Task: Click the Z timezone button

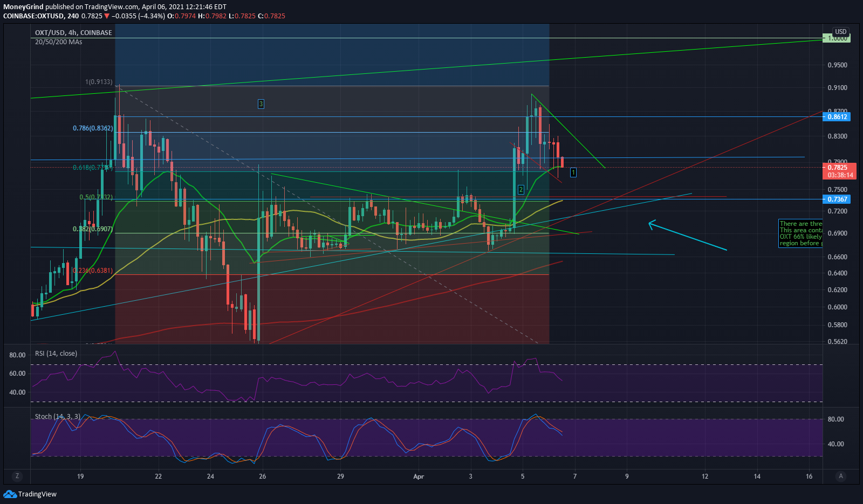Action: (17, 476)
